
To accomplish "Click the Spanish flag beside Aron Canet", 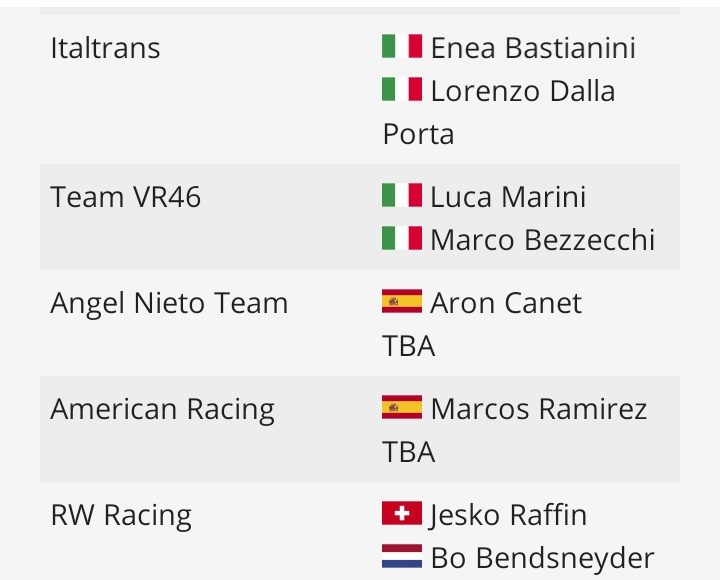I will coord(402,302).
